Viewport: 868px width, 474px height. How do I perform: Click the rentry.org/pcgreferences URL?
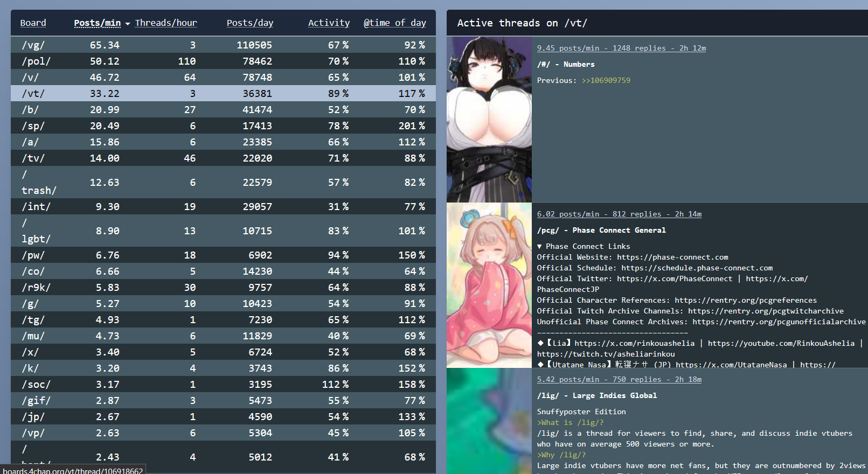(746, 300)
